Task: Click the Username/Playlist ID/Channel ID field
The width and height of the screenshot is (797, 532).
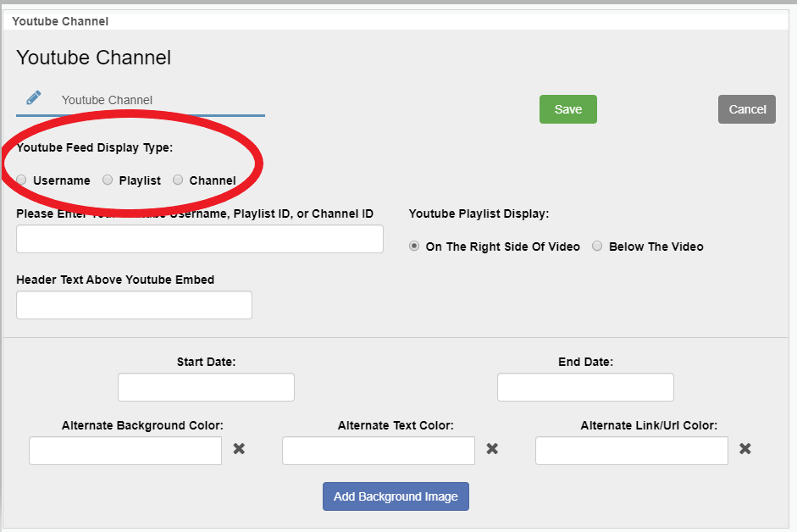Action: pyautogui.click(x=200, y=239)
